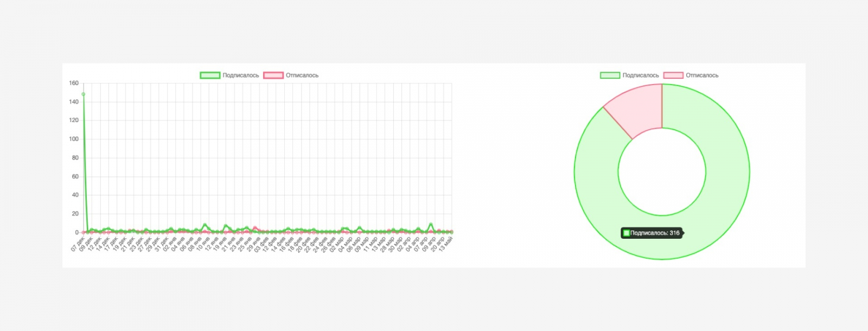Hide Отписалось label in donut chart legend
The height and width of the screenshot is (331, 868).
click(x=702, y=75)
